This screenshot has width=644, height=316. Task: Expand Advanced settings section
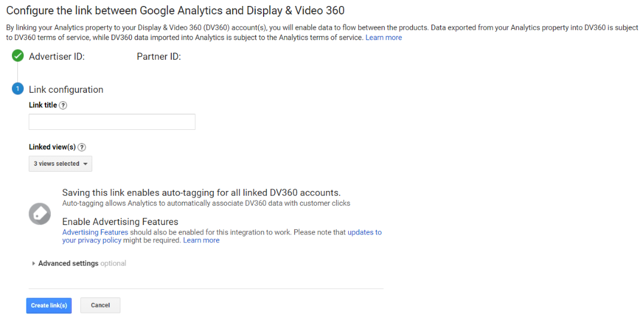click(x=78, y=263)
